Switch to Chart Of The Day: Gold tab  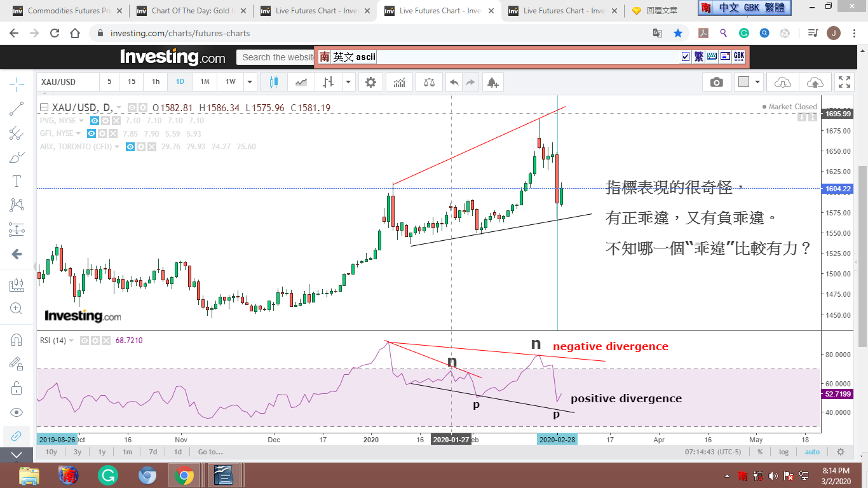pyautogui.click(x=191, y=11)
